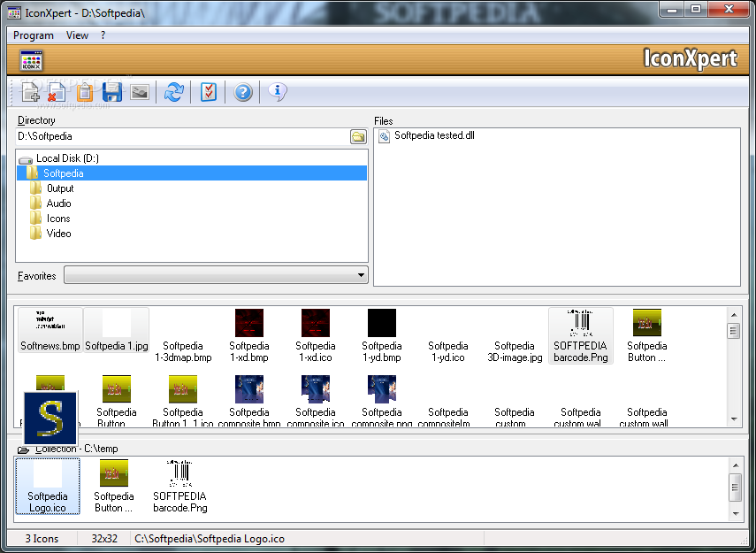Select the Softnews.bmp thumbnail
This screenshot has height=553, width=756.
[x=50, y=331]
